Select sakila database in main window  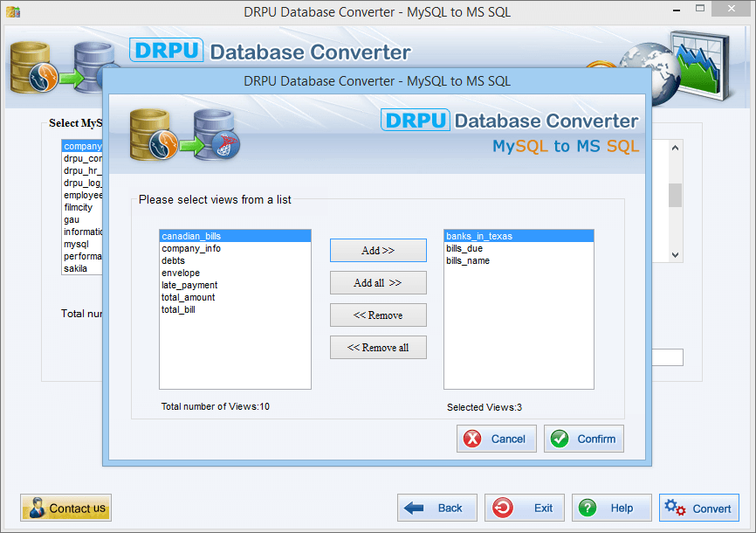click(82, 268)
